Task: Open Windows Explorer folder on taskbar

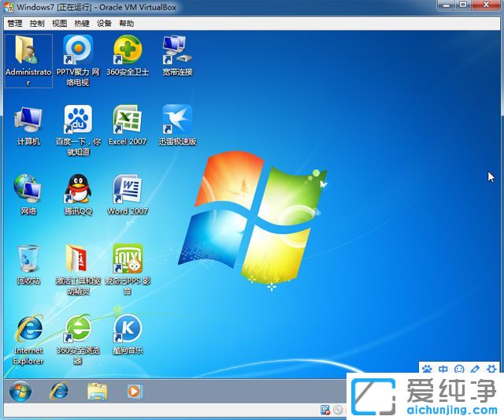Action: [x=98, y=392]
